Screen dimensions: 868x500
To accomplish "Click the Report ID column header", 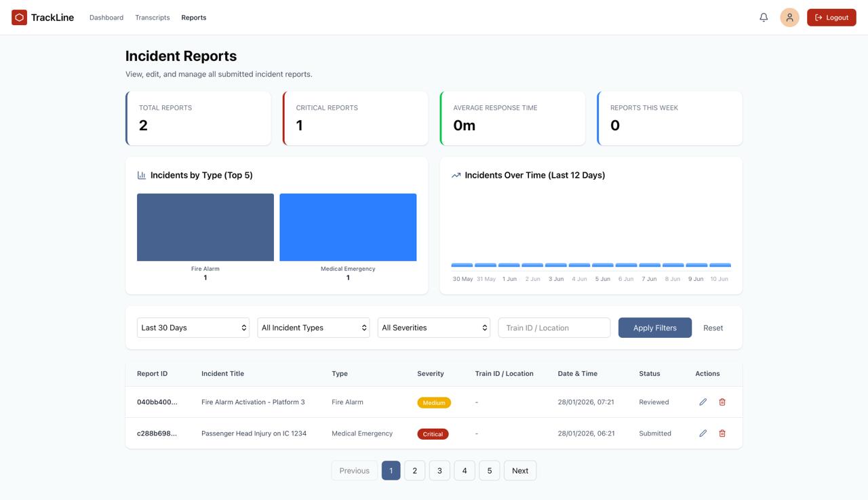I will (x=152, y=373).
